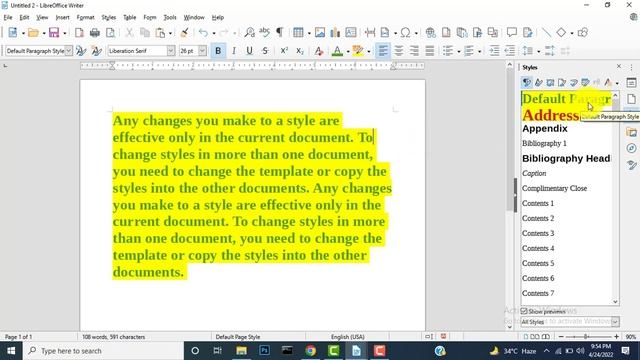640x360 pixels.
Task: Select the Bibliography Heading style
Action: coord(567,158)
